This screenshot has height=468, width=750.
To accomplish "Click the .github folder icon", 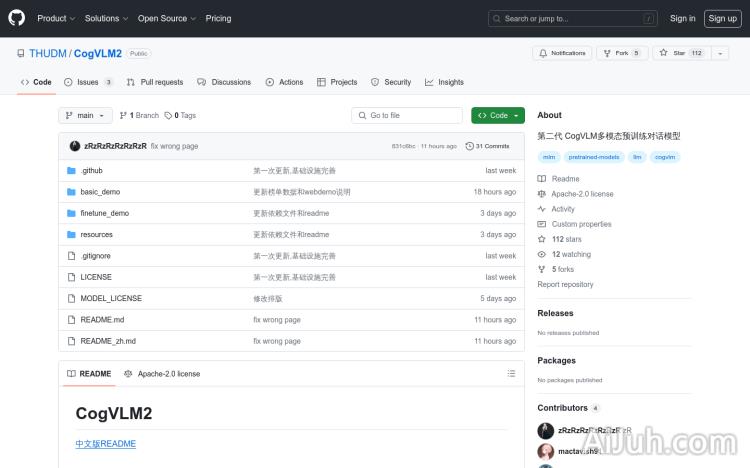I will pos(71,171).
